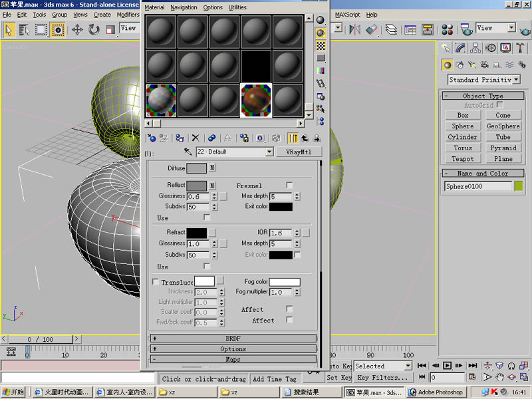Create a Teapot primitive
Screen dimensions: 532x399
[463, 159]
